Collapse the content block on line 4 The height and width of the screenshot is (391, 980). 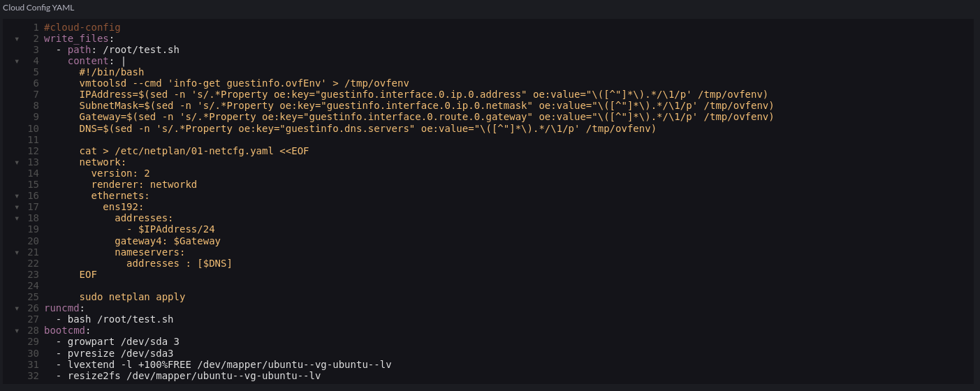point(17,61)
